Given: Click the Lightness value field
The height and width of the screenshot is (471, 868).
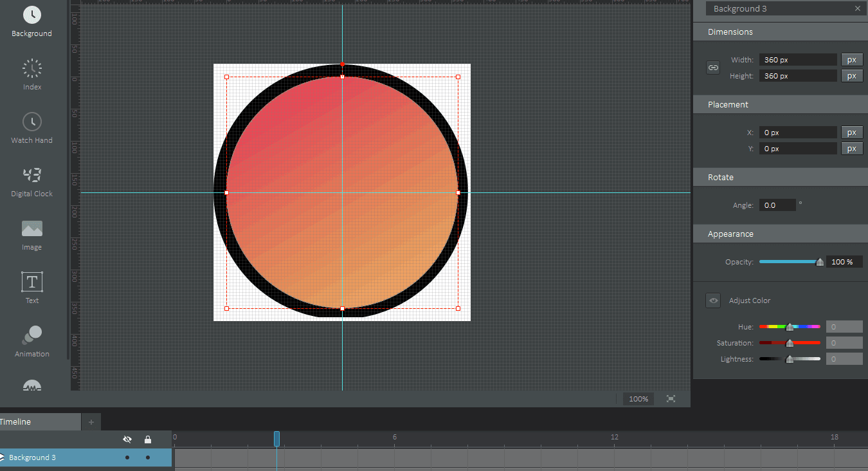Looking at the screenshot, I should click(844, 359).
